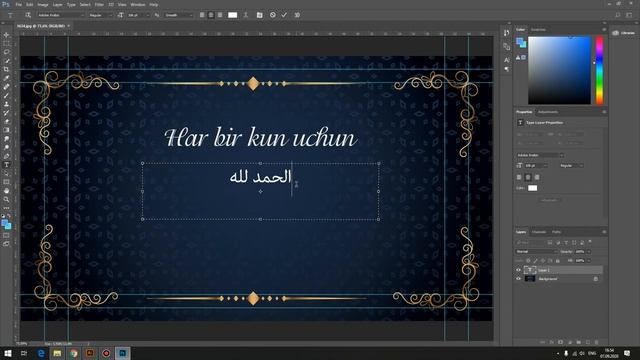Open the Paragraph panel icon

click(x=507, y=69)
